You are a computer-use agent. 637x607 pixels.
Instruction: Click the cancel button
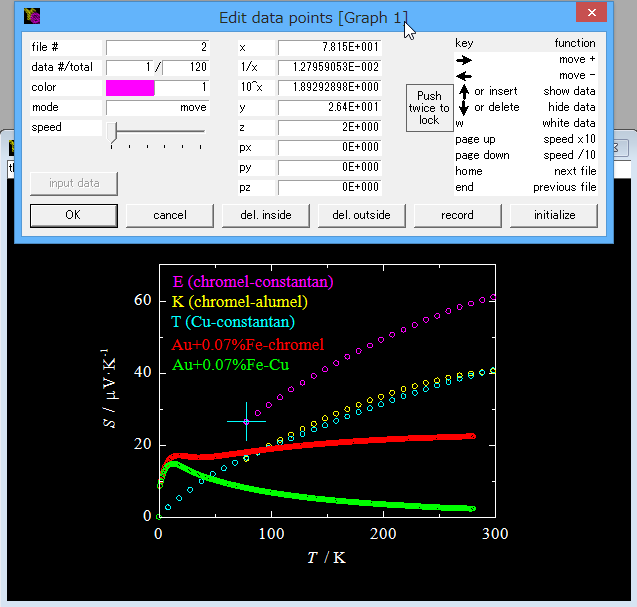[170, 215]
